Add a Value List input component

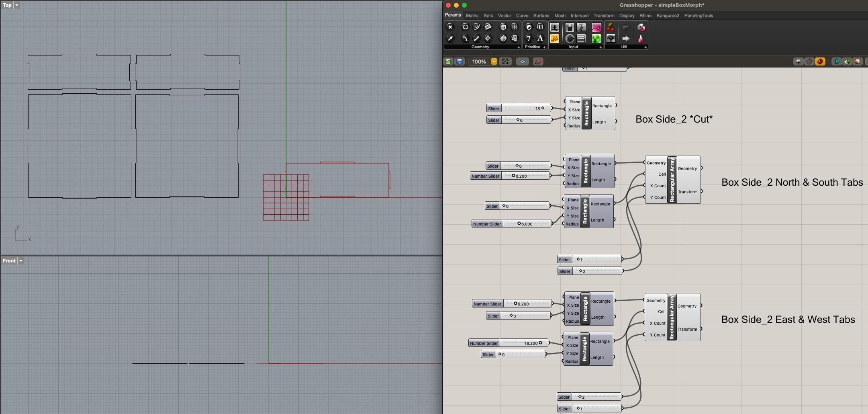(581, 39)
